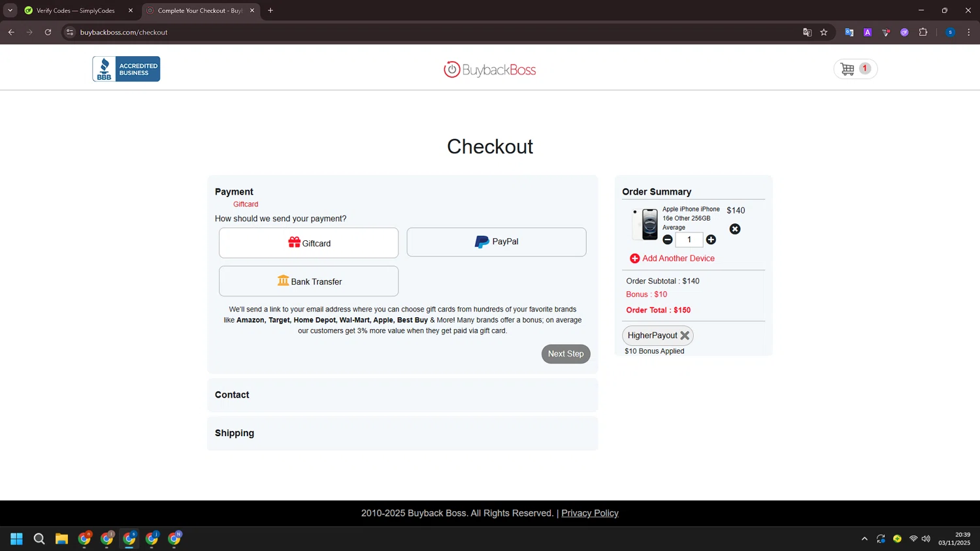Click the BBB Accredited Business badge

click(126, 69)
